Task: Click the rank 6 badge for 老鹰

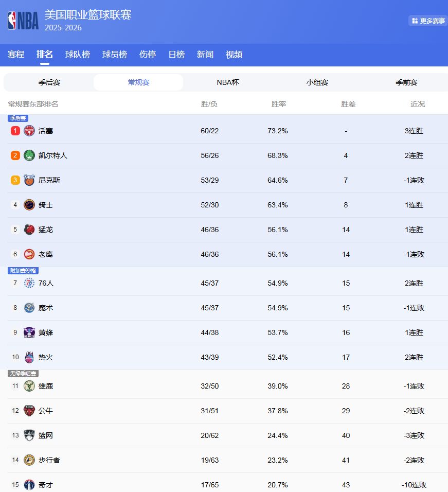Action: (15, 254)
